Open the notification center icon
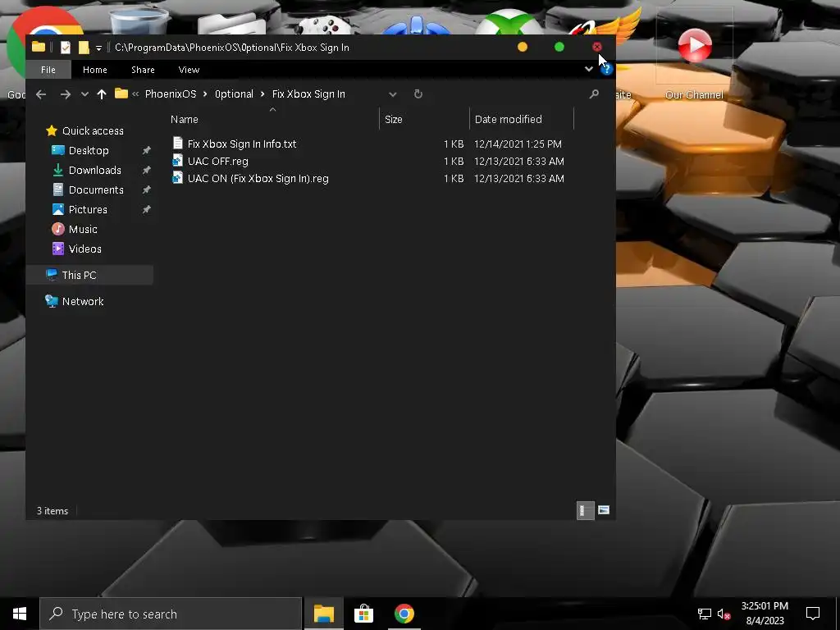 813,614
